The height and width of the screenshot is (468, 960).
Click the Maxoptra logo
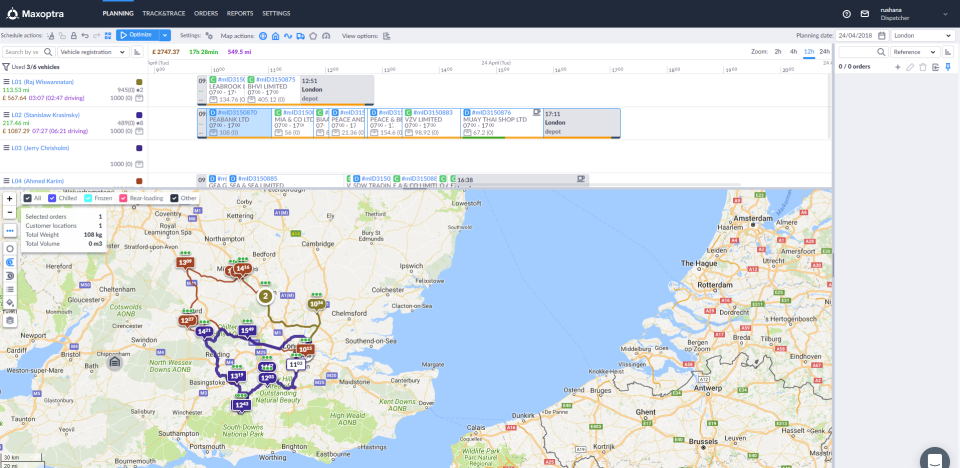[x=34, y=13]
